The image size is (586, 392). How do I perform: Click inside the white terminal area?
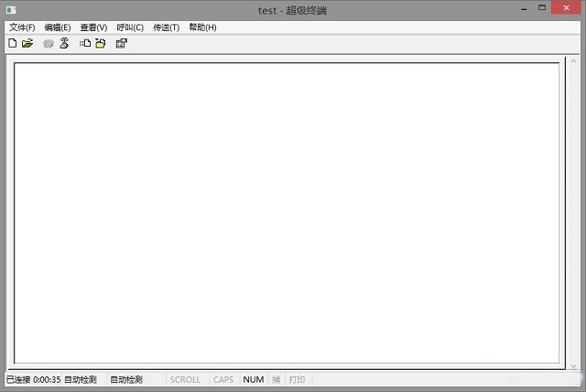[286, 211]
